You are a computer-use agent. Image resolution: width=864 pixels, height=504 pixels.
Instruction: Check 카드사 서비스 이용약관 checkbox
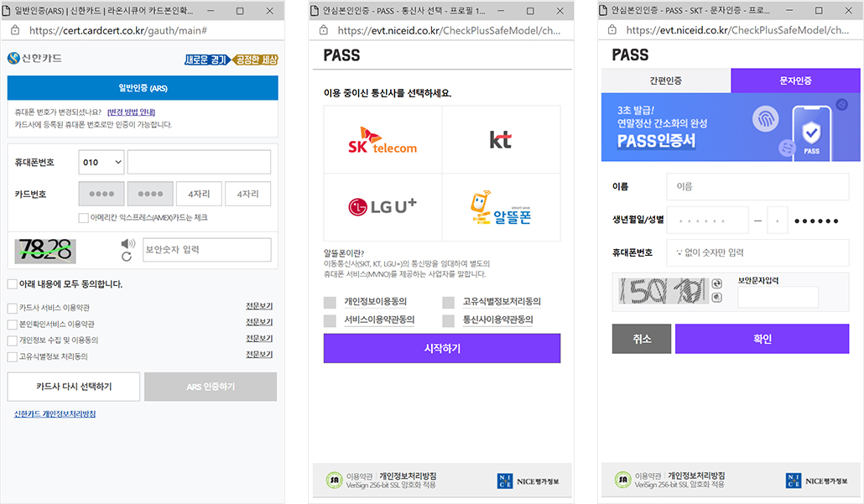point(12,308)
